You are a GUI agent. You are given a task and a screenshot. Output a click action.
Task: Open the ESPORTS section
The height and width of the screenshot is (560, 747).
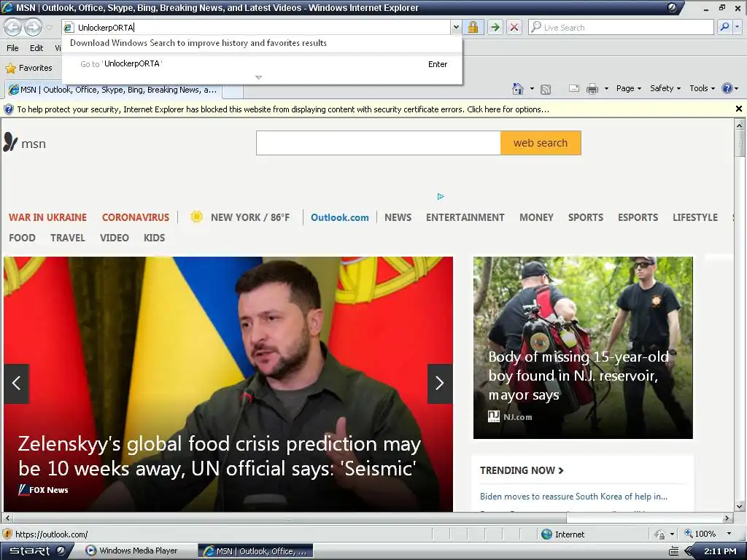click(x=638, y=217)
